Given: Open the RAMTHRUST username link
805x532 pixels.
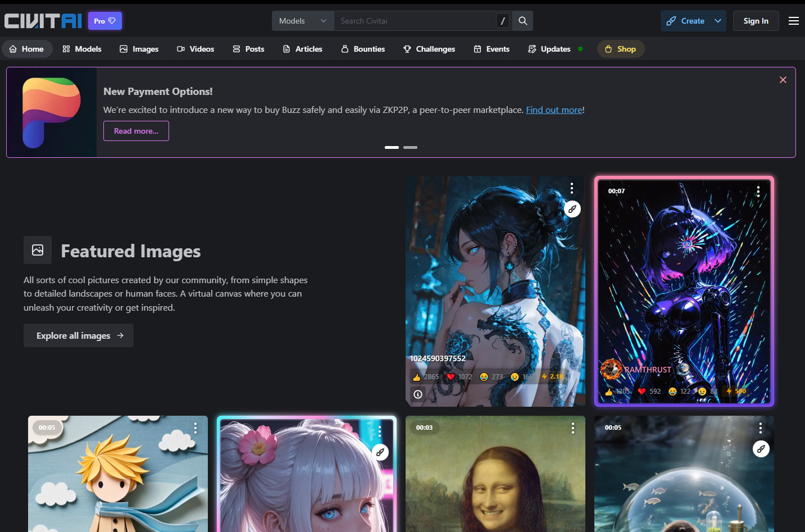Looking at the screenshot, I should pyautogui.click(x=648, y=370).
